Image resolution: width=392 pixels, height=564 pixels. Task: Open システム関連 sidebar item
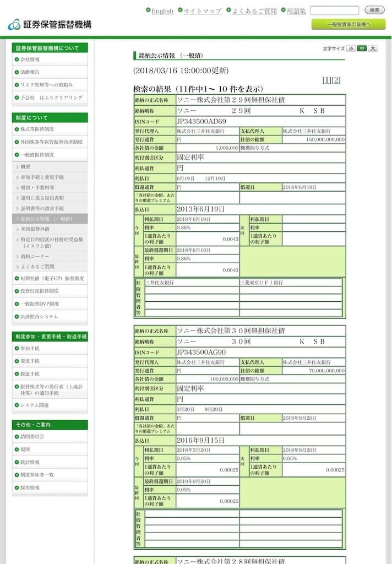tap(50, 405)
